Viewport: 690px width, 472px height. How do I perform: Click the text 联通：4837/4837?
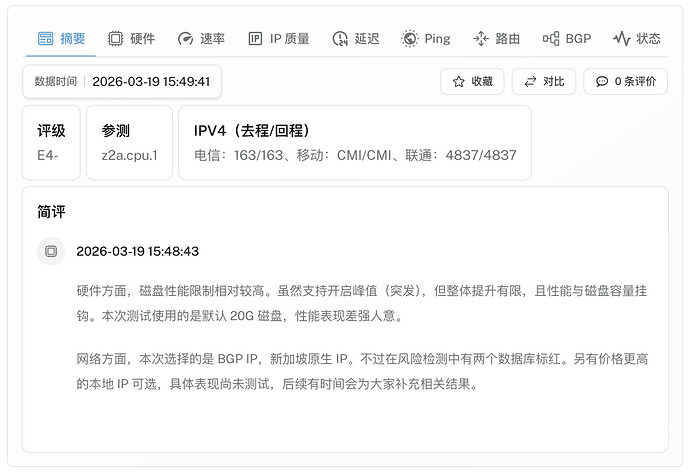pyautogui.click(x=461, y=155)
